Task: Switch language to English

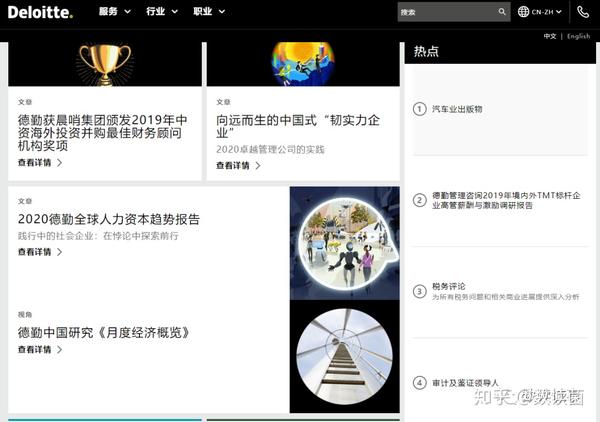Action: pyautogui.click(x=578, y=36)
